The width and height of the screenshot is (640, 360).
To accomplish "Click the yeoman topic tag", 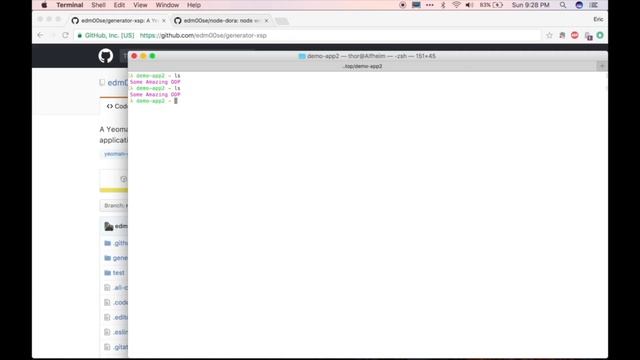I will click(115, 154).
